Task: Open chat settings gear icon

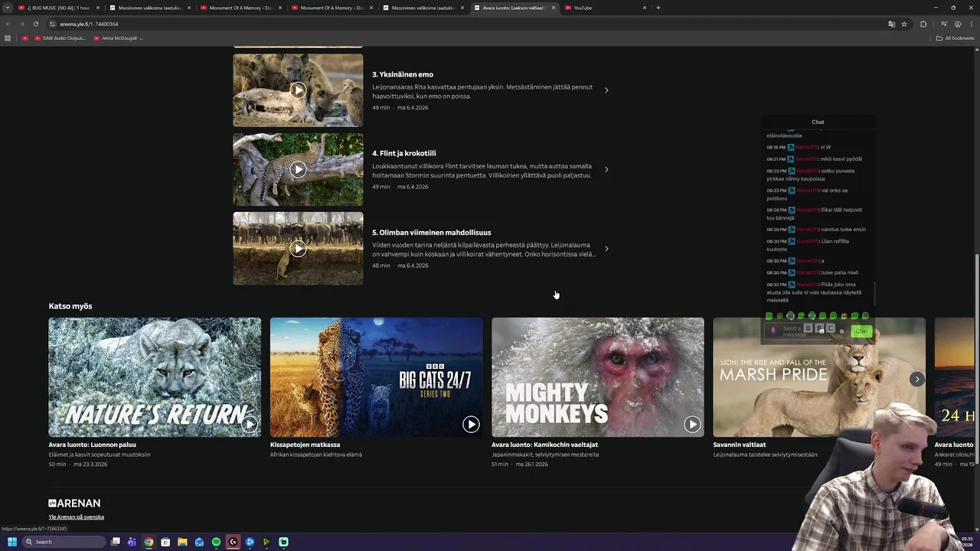Action: click(841, 331)
